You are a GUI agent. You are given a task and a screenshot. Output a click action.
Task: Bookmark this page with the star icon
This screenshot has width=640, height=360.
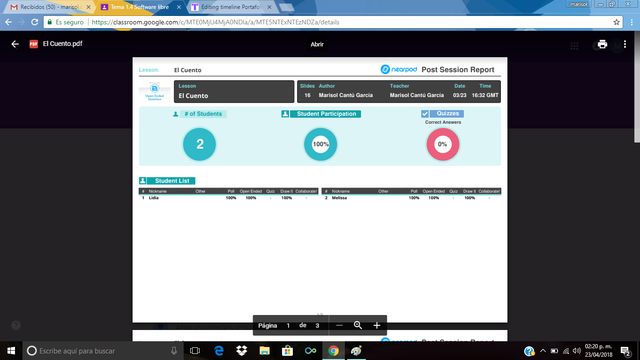[x=616, y=22]
